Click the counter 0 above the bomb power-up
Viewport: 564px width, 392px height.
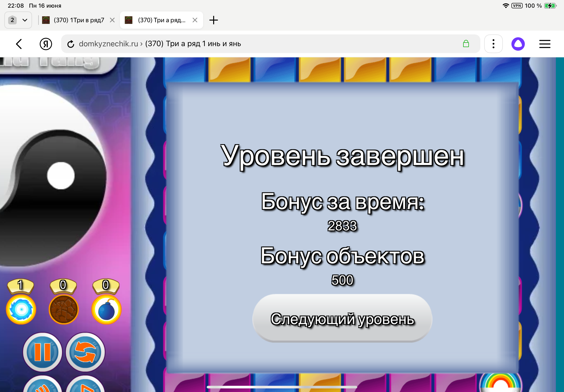point(106,285)
